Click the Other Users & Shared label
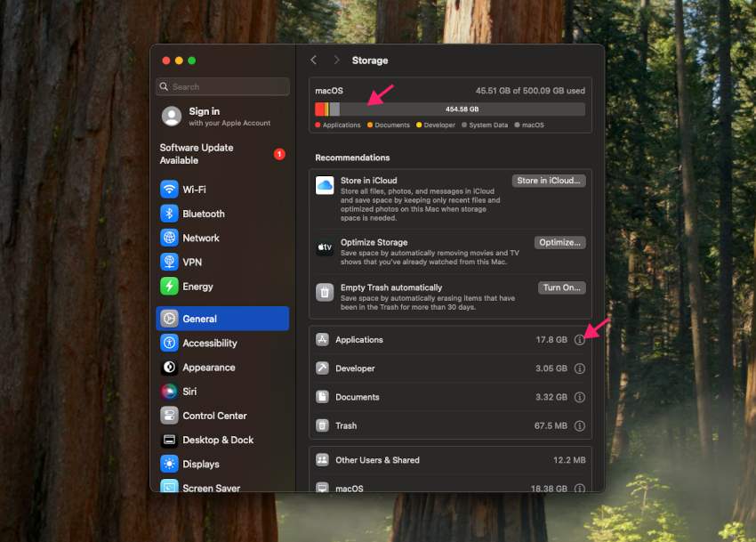Viewport: 756px width, 542px height. pos(377,460)
